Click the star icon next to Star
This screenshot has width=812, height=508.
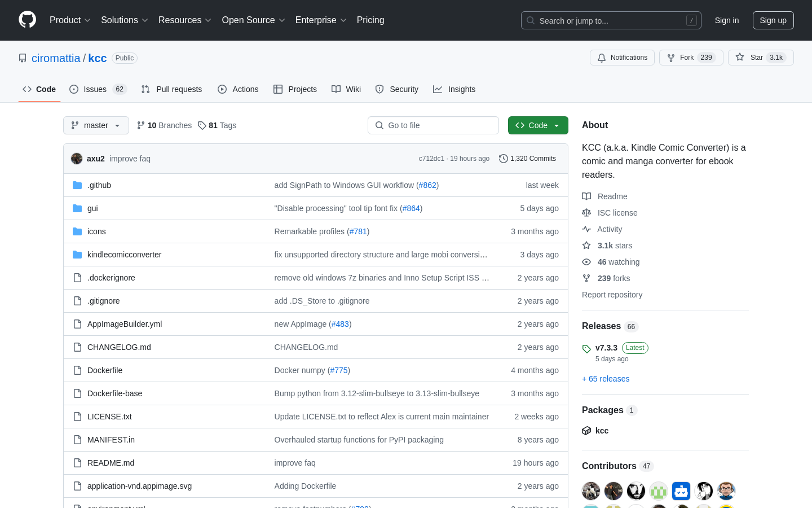click(x=740, y=58)
